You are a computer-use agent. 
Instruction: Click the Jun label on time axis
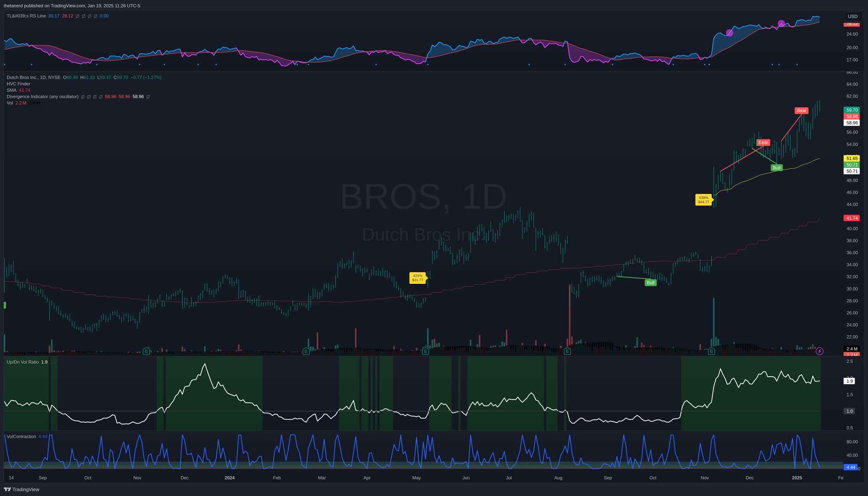pos(466,478)
